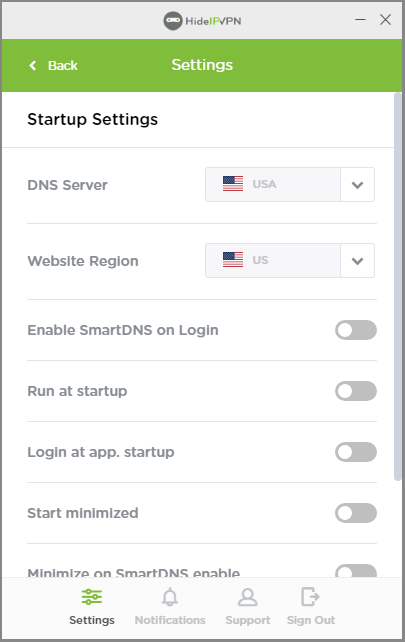Click the US flag in Website Region field
This screenshot has width=405, height=642.
[x=233, y=260]
